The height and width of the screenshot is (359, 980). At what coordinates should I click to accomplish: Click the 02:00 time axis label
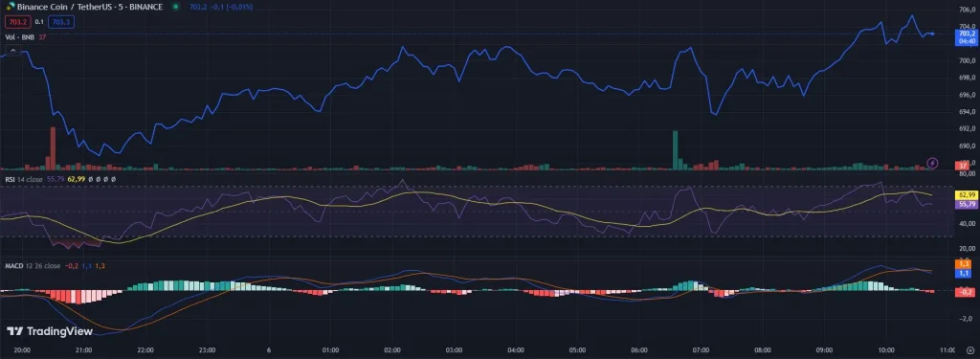point(392,350)
